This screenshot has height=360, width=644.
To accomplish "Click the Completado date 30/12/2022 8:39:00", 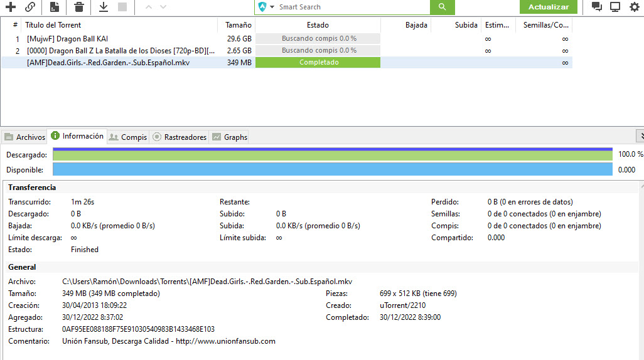I will tap(410, 317).
